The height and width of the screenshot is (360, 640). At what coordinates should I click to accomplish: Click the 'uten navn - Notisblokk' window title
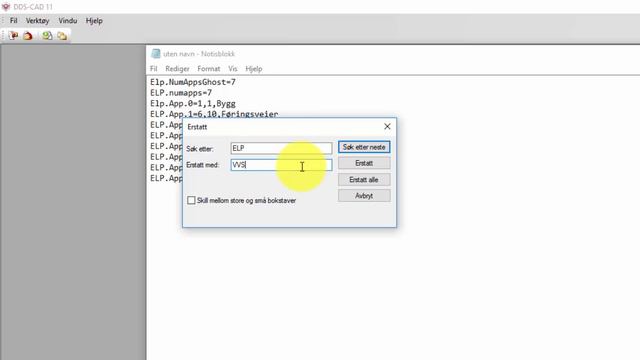199,54
